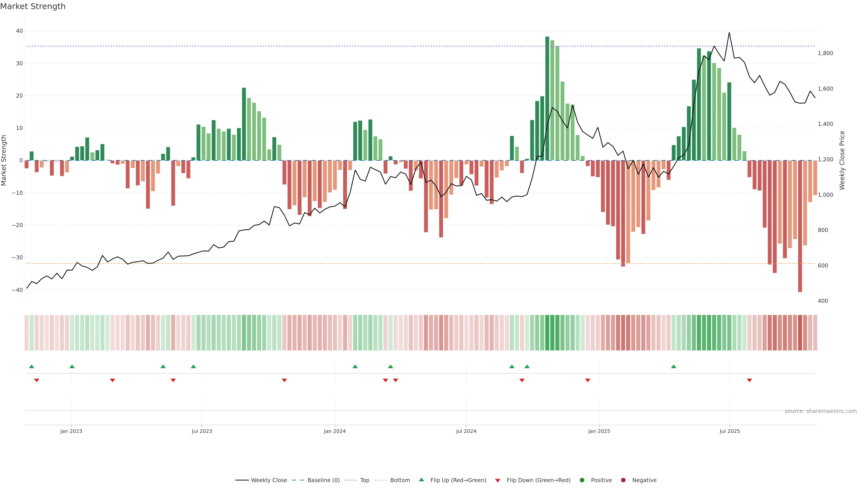868x488 pixels.
Task: Click the darkest red heatmap cell at right
Action: 800,333
